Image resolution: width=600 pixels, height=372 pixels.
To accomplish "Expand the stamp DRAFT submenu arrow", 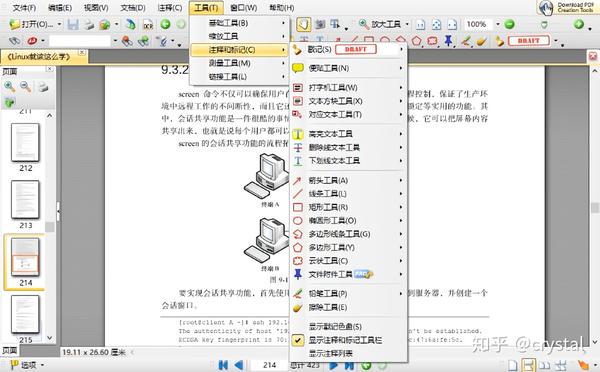I will [x=401, y=49].
